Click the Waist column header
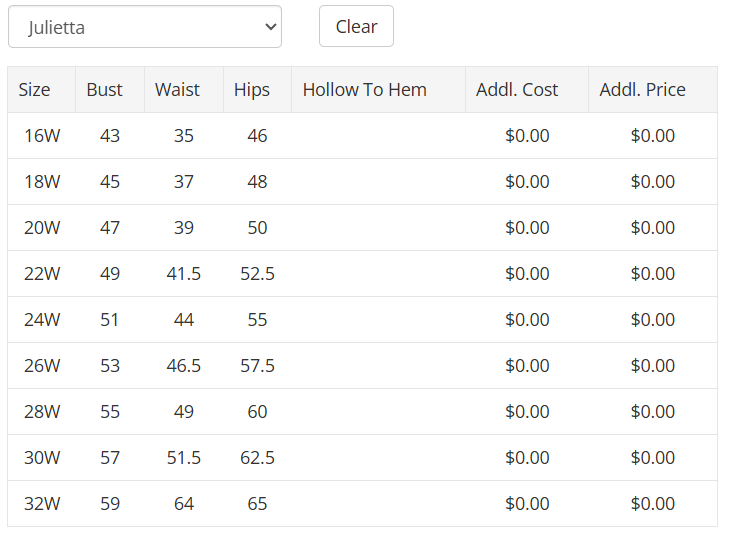 pyautogui.click(x=178, y=90)
